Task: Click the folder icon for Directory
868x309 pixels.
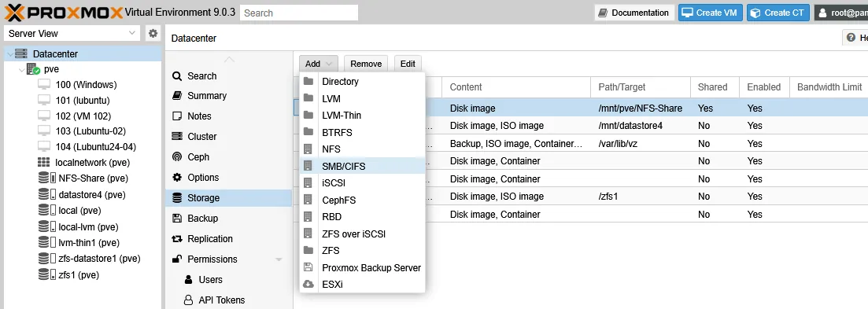Action: click(x=308, y=81)
